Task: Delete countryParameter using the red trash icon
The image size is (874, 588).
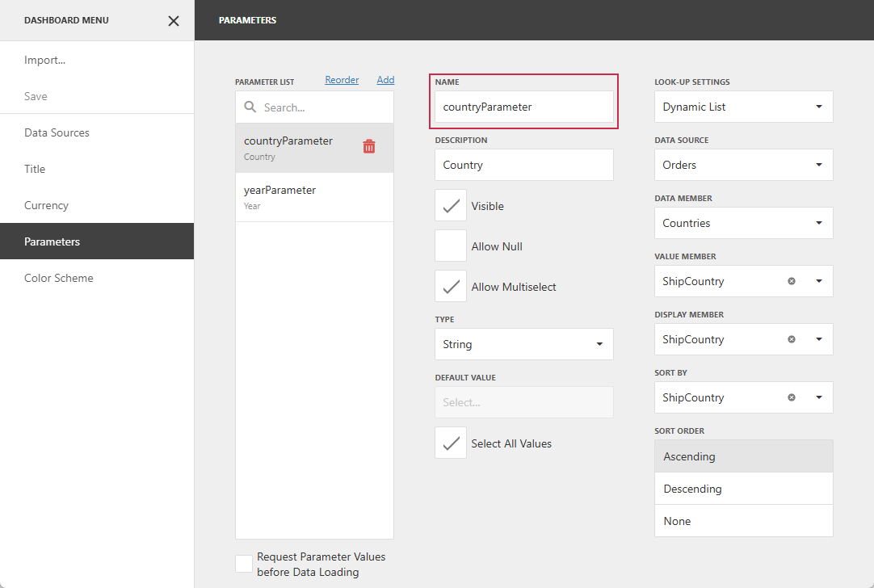Action: [369, 146]
